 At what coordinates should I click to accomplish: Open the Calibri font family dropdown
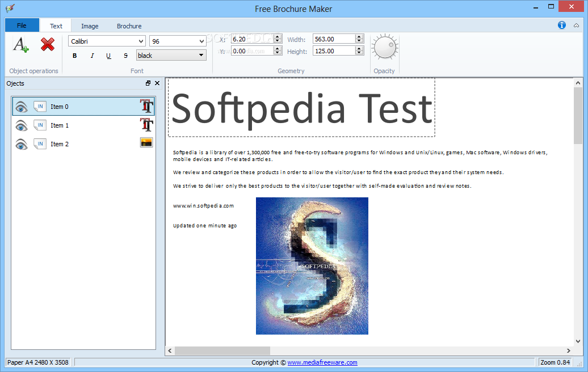pyautogui.click(x=107, y=41)
